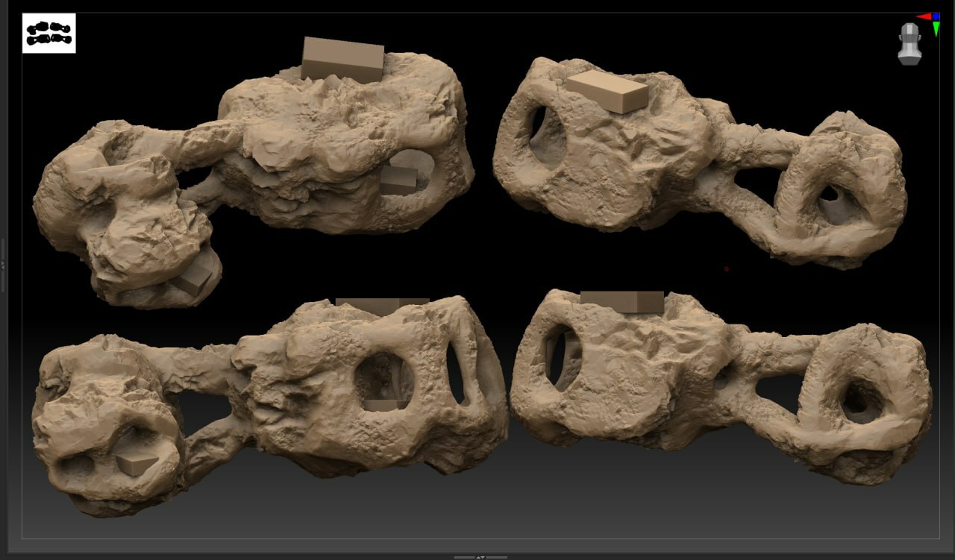The height and width of the screenshot is (560, 955).
Task: Expand the bottom tray divider arrows
Action: 480,556
